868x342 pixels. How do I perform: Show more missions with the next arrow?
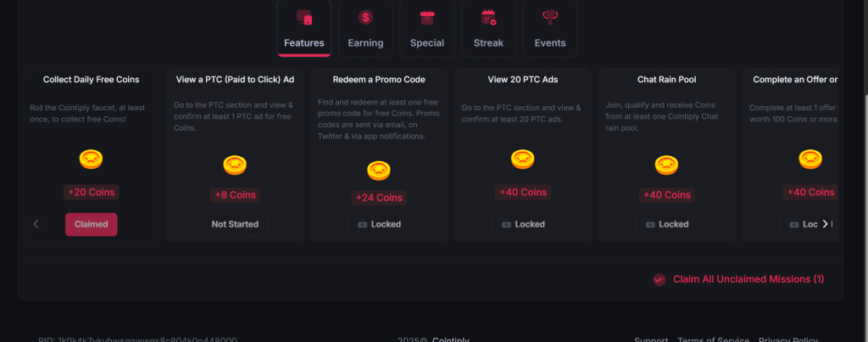[825, 224]
